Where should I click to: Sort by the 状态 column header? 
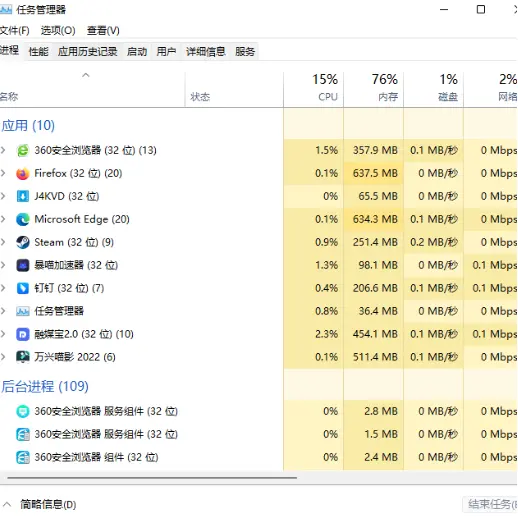point(234,90)
